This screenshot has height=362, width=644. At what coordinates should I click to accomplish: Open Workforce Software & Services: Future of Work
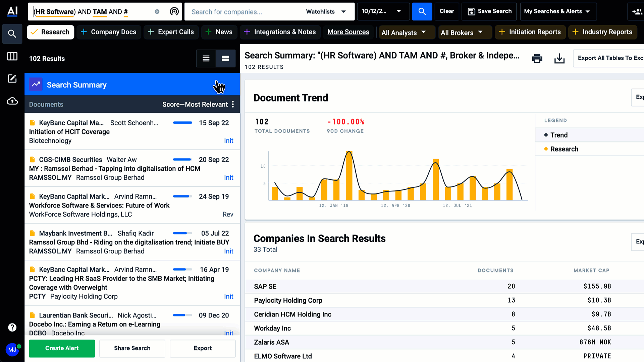coord(99,205)
